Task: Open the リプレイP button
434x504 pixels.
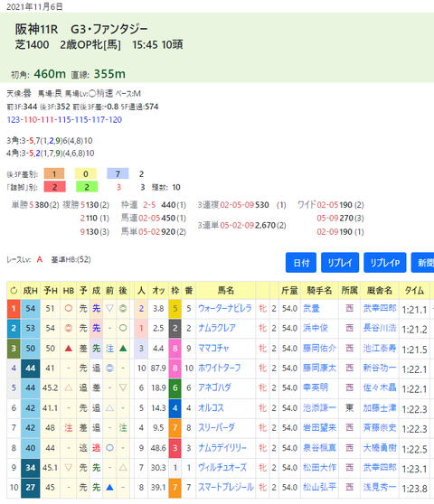Action: click(385, 263)
